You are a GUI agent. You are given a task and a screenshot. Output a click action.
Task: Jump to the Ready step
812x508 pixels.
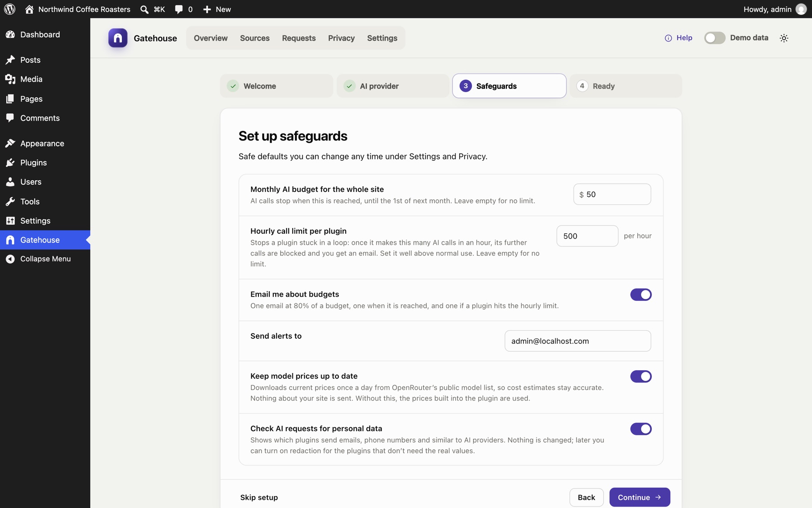(626, 86)
